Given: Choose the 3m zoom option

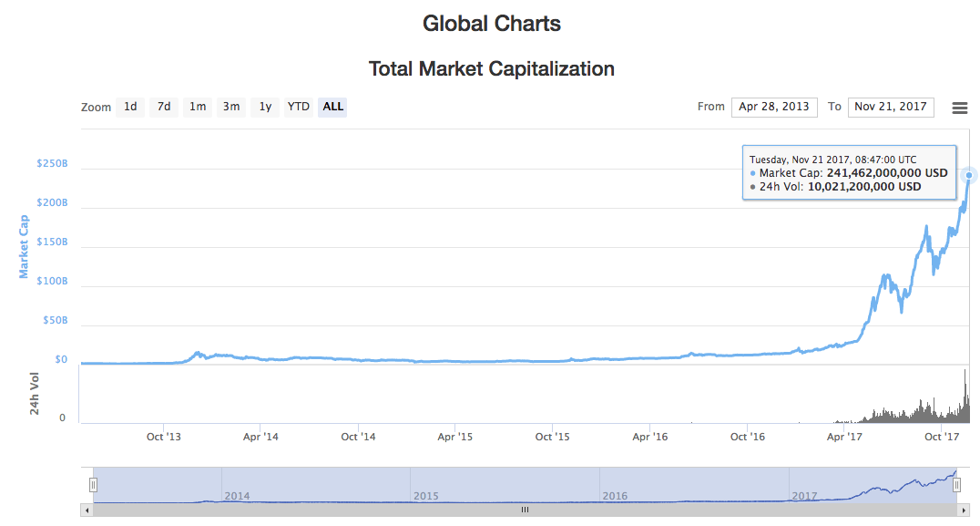Looking at the screenshot, I should pyautogui.click(x=231, y=107).
